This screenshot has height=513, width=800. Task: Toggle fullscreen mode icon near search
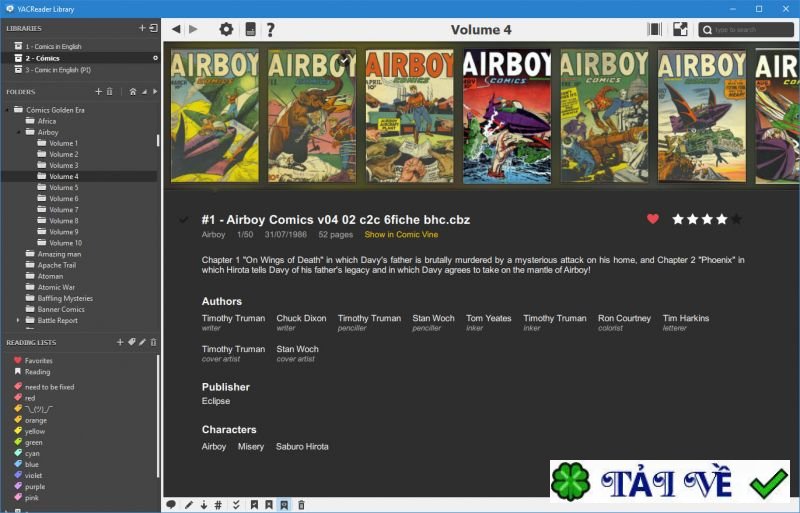point(680,29)
